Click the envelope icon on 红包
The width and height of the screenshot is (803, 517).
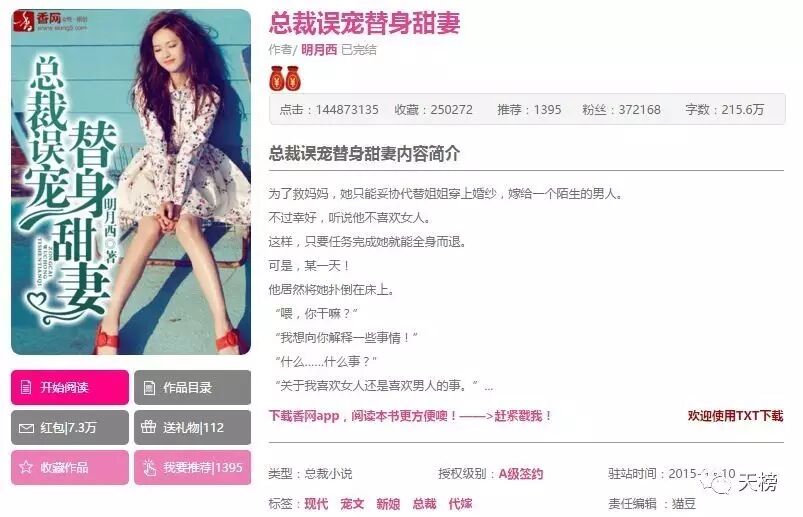click(x=26, y=428)
